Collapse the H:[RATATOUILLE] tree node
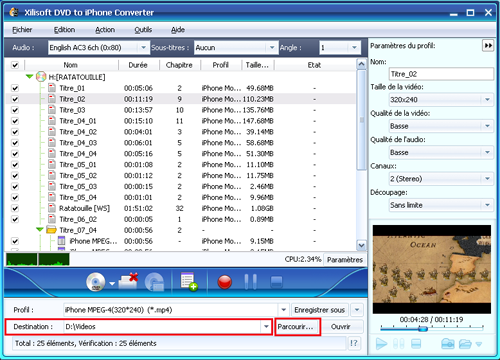Screen dimensions: 500x360 pyautogui.click(x=30, y=77)
